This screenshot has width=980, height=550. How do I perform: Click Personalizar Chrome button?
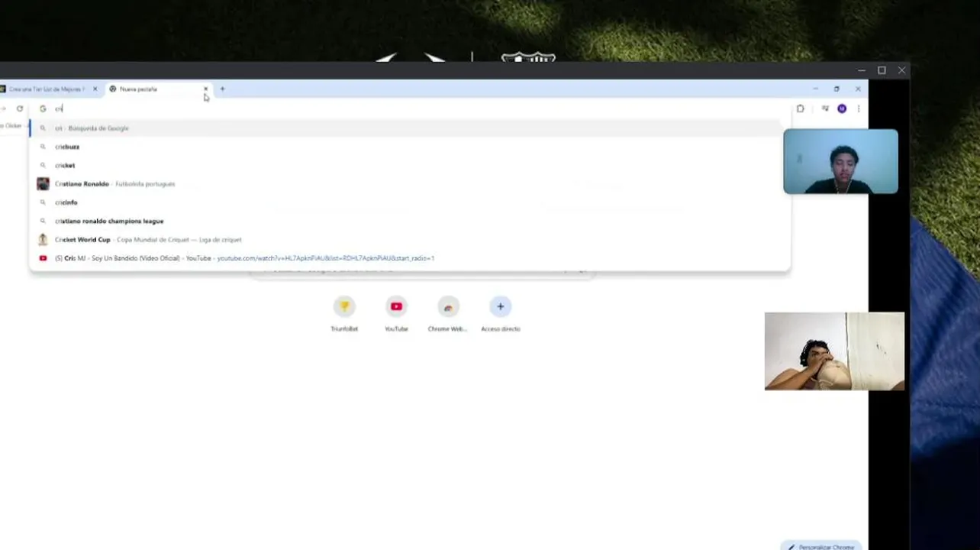point(823,547)
